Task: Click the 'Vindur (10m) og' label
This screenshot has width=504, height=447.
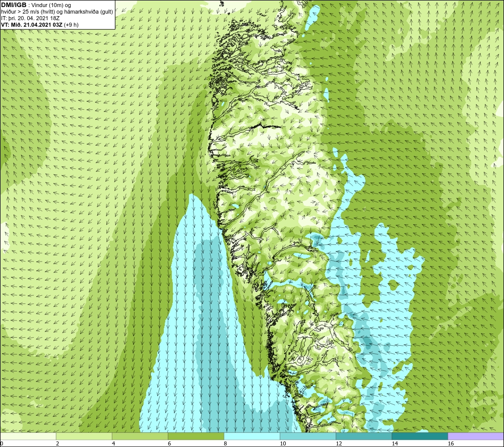Action: tap(51, 6)
